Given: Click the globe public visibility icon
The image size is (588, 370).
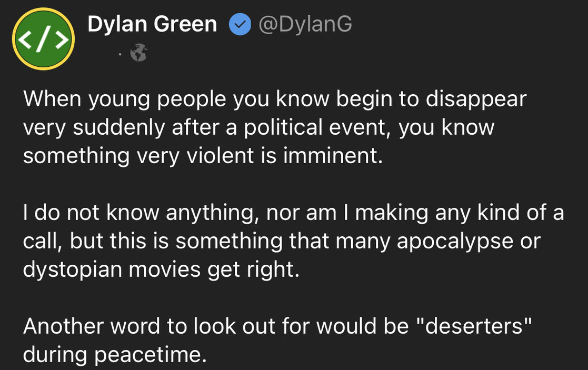Looking at the screenshot, I should tap(139, 53).
